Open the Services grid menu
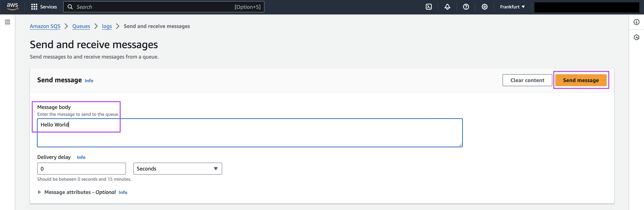This screenshot has width=644, height=210. point(44,7)
